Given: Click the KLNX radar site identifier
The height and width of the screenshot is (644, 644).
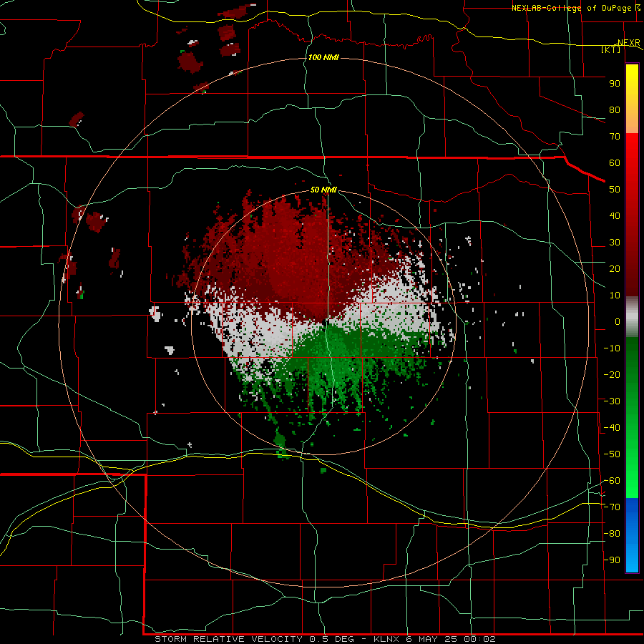Looking at the screenshot, I should click(x=386, y=639).
